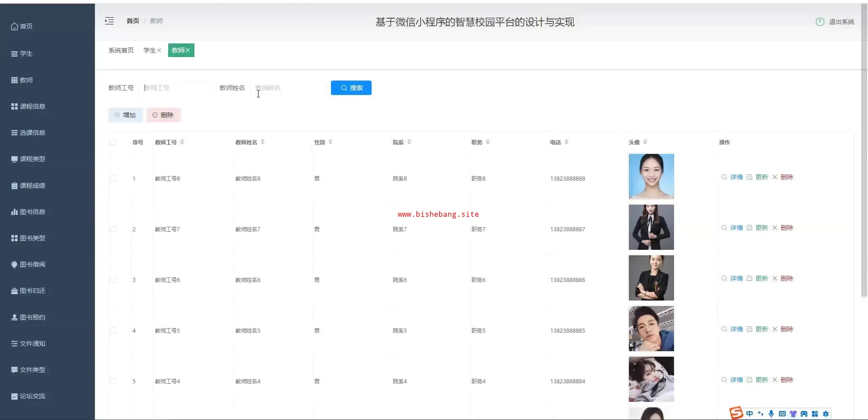The image size is (868, 420).
Task: Sort the table by 教师工号 column arrows
Action: click(182, 142)
